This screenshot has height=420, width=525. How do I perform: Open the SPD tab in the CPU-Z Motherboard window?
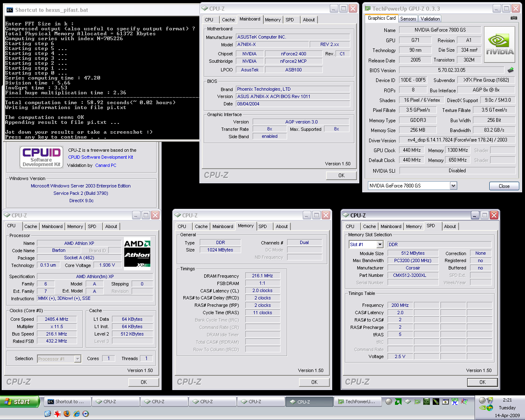click(290, 20)
